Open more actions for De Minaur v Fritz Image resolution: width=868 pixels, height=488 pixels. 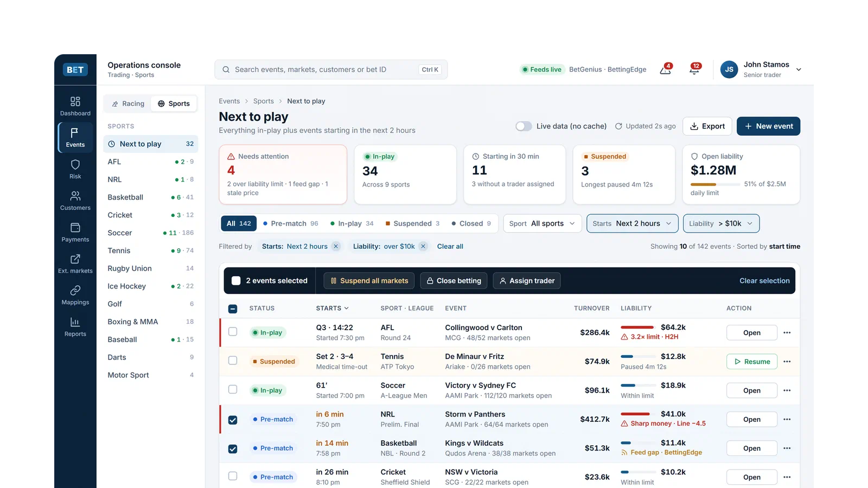pos(787,362)
